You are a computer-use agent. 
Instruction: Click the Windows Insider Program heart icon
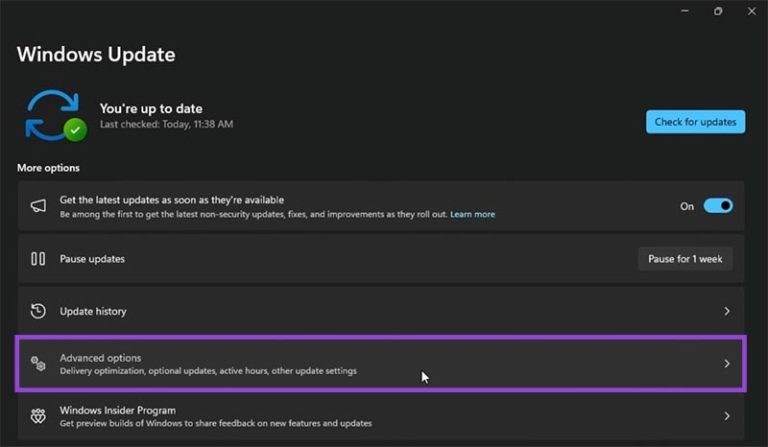pyautogui.click(x=38, y=416)
